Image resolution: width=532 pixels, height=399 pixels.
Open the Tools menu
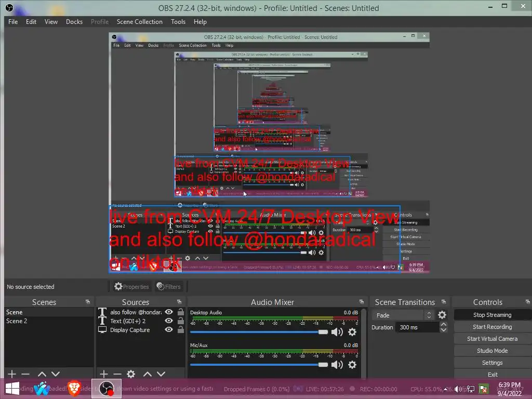coord(178,22)
